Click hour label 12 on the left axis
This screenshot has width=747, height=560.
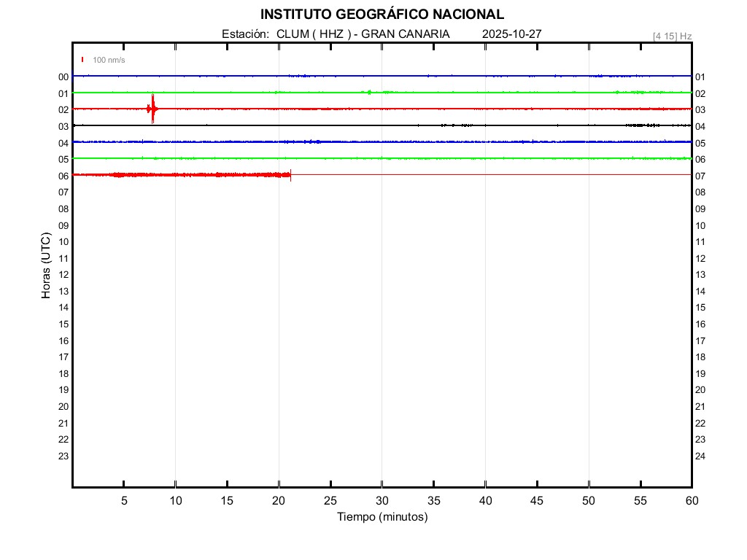click(x=63, y=275)
